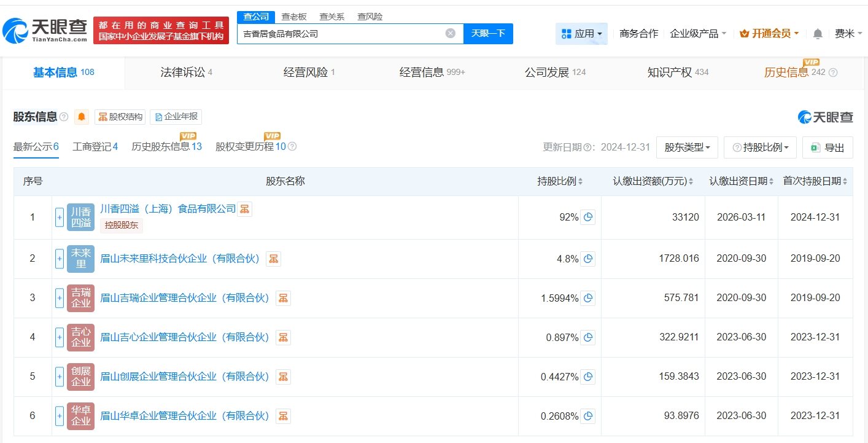Click the notification bell icon in header

pyautogui.click(x=817, y=34)
